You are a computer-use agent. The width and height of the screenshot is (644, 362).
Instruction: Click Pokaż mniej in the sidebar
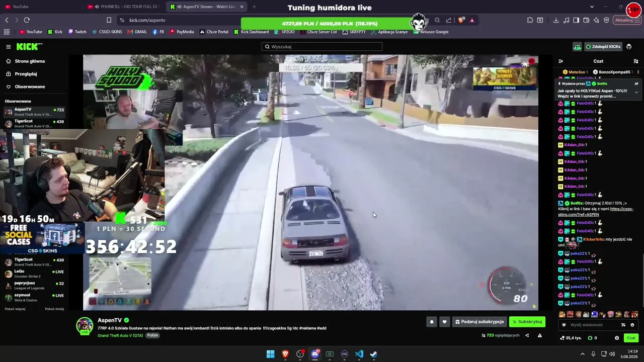coord(54,309)
